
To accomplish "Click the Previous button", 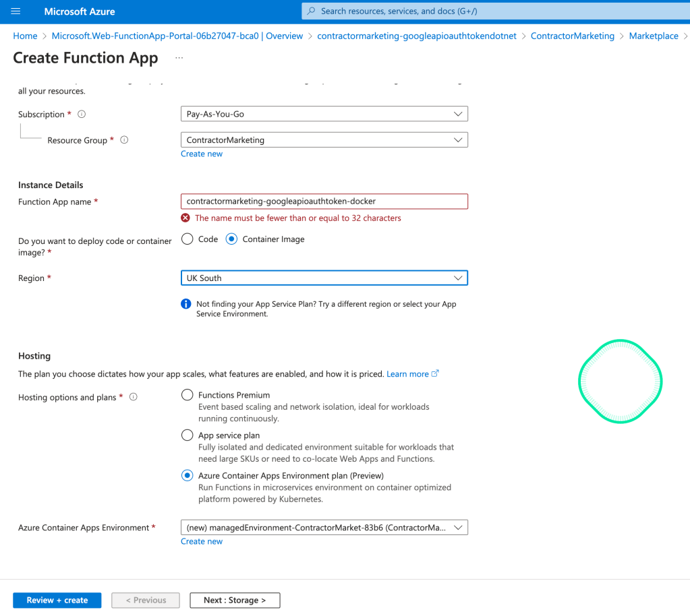I will (x=146, y=600).
